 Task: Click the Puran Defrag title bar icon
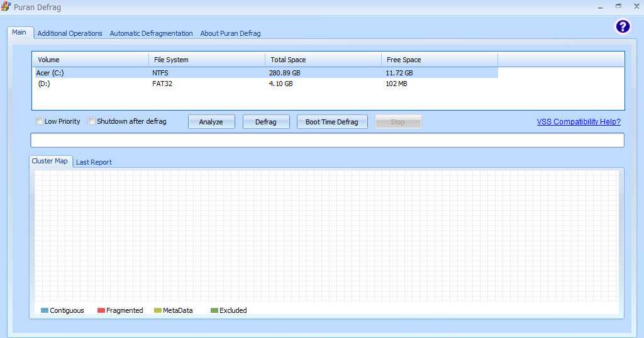6,7
